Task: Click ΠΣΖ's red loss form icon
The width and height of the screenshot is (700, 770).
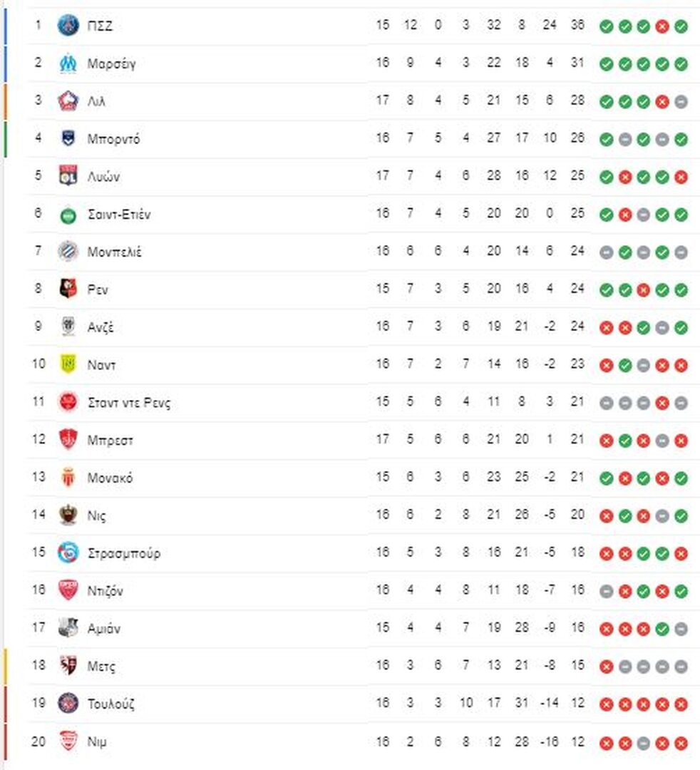Action: coord(662,26)
